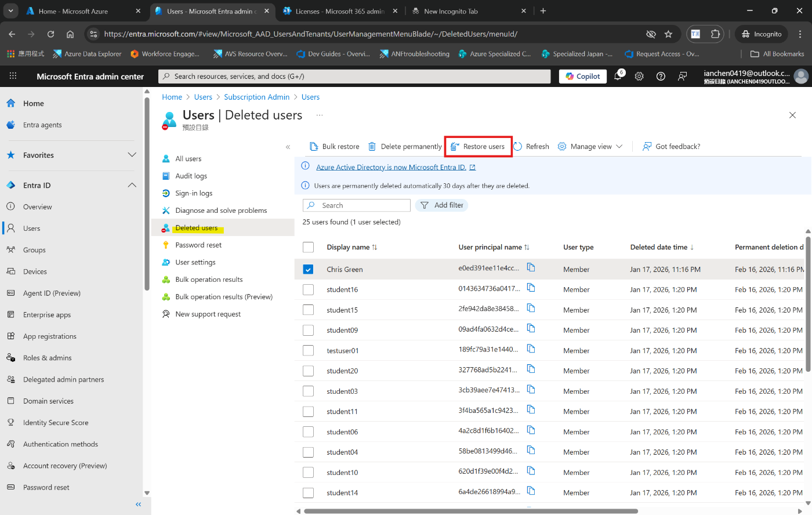Copy testuser01's user principal name
Viewport: 812px width, 515px height.
click(531, 349)
